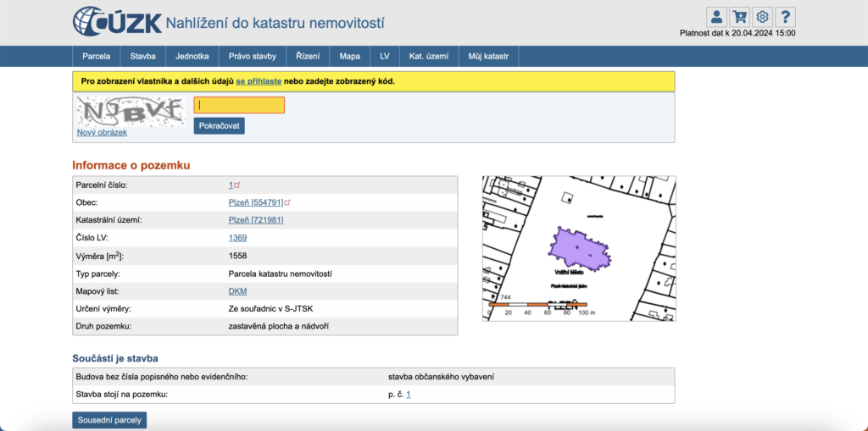The width and height of the screenshot is (868, 431).
Task: Click the cadastral map thumbnail
Action: click(578, 248)
